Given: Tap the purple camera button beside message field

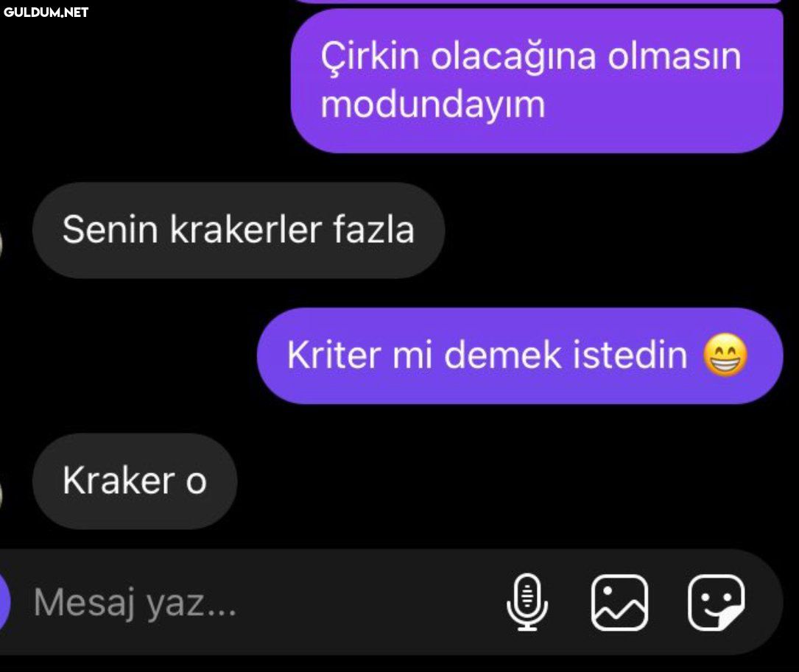Looking at the screenshot, I should point(4,602).
